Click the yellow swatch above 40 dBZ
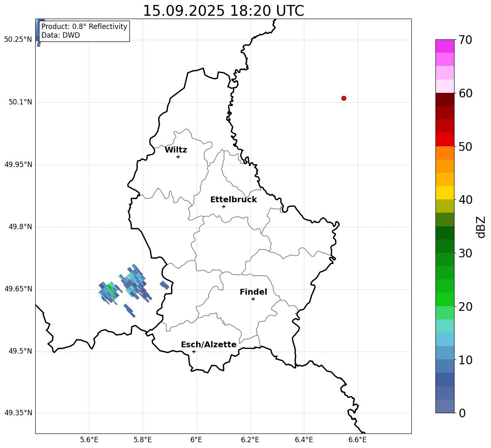Screen dimensions: 491x448 tap(445, 193)
